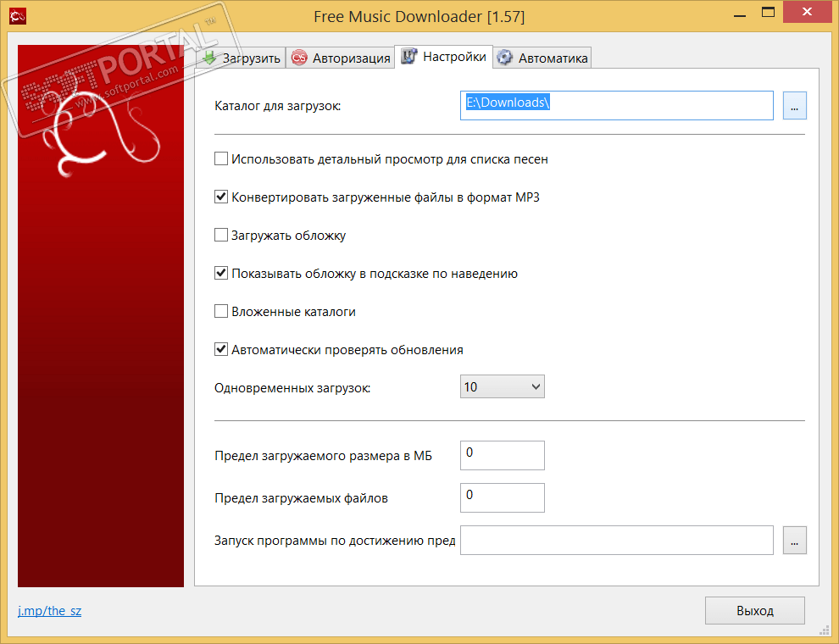The image size is (839, 644).
Task: Click the size limit in МБ field
Action: click(503, 455)
